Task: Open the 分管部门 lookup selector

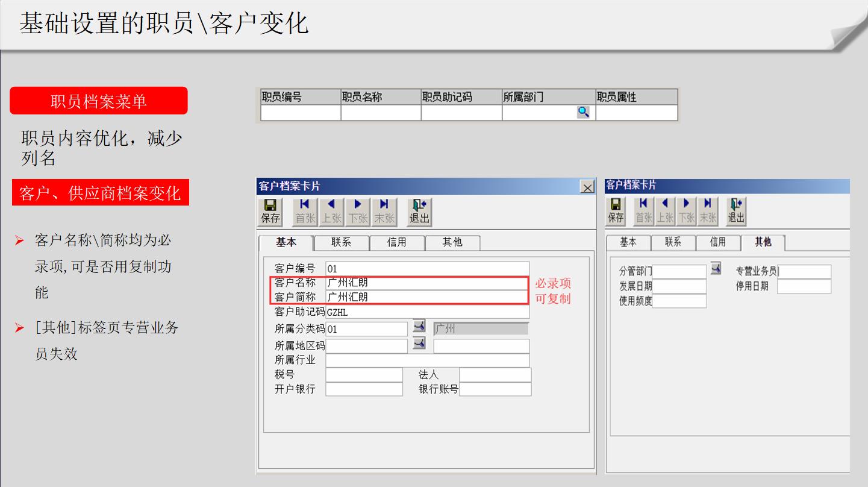Action: (715, 268)
